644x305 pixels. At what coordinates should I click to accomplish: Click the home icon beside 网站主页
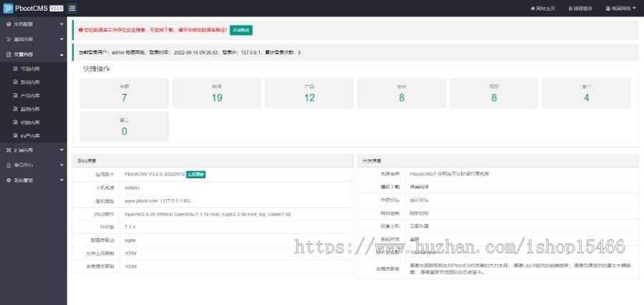[532, 8]
